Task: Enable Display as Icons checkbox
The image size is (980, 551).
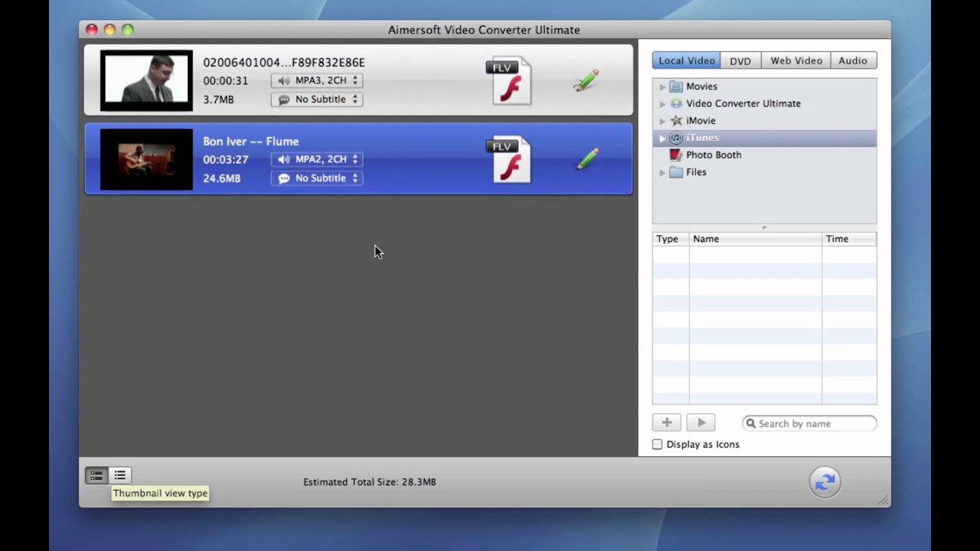Action: [657, 444]
